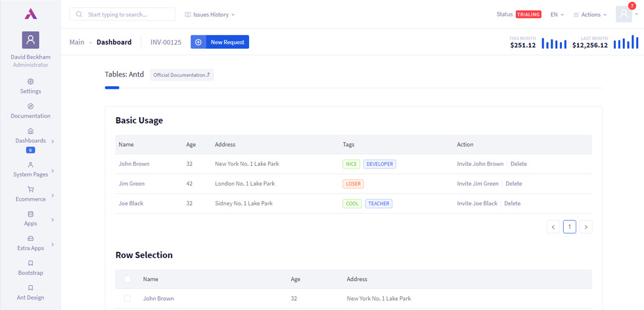Click the Dashboards home icon
The height and width of the screenshot is (310, 644).
click(30, 131)
